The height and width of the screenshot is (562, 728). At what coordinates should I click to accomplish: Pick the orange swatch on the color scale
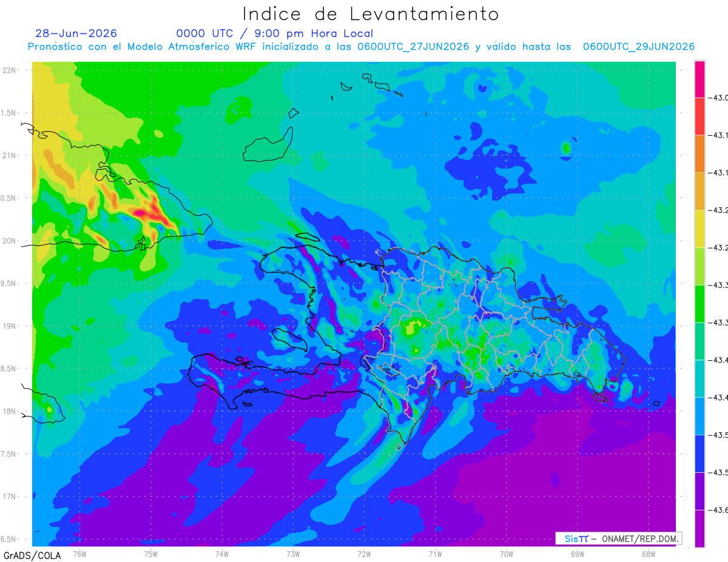click(699, 154)
